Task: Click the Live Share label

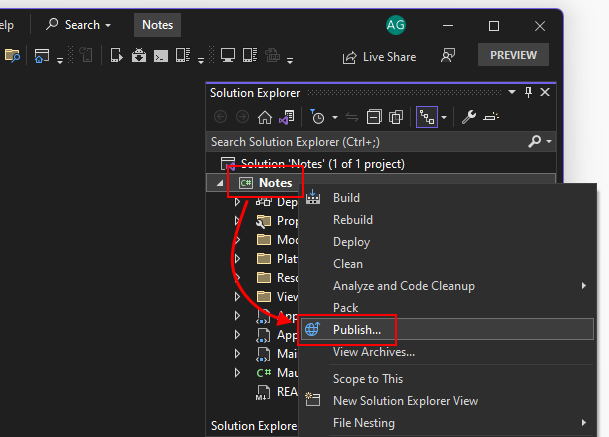Action: 390,57
